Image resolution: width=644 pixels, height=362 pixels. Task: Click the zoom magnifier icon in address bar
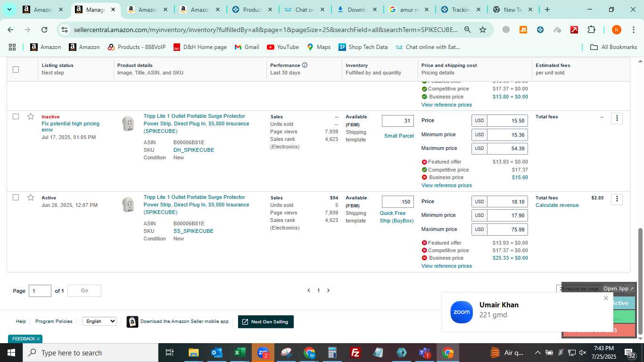pyautogui.click(x=467, y=30)
